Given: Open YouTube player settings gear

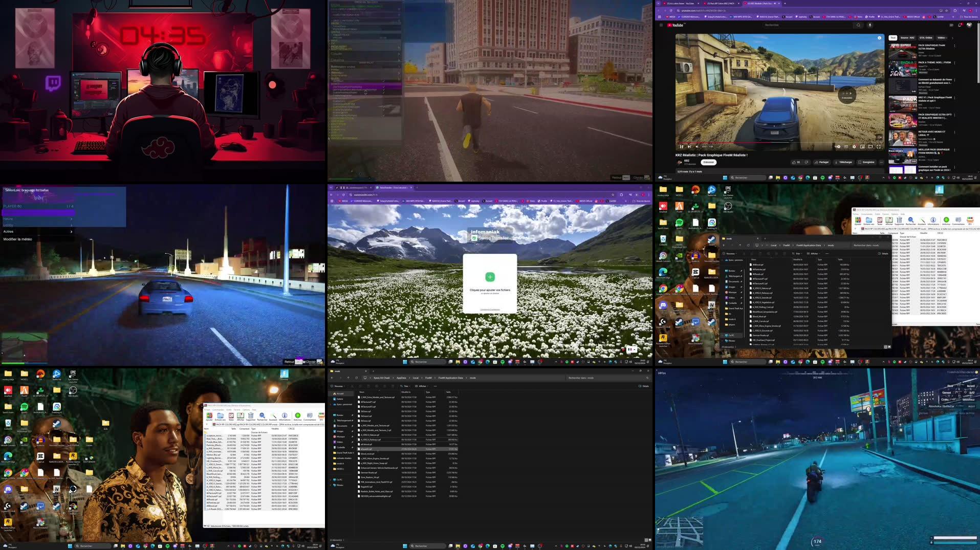Looking at the screenshot, I should (x=854, y=146).
